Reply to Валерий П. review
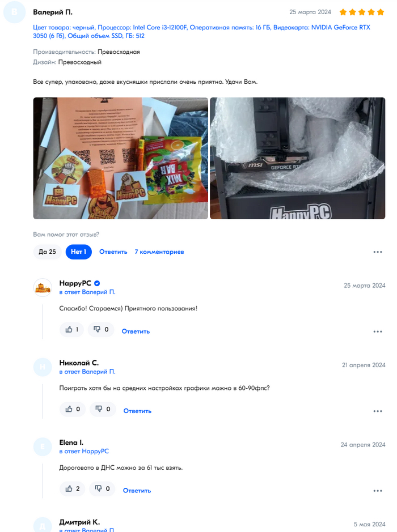The width and height of the screenshot is (397, 532). pos(113,252)
